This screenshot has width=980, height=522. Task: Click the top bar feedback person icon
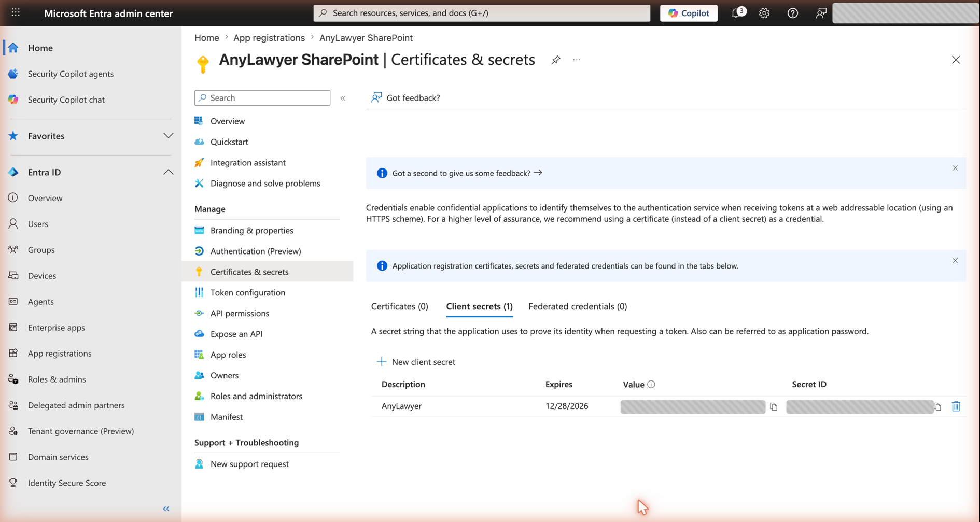(821, 13)
